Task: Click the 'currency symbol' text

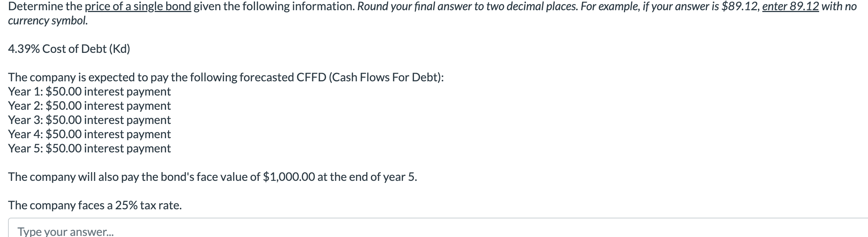Action: click(47, 21)
